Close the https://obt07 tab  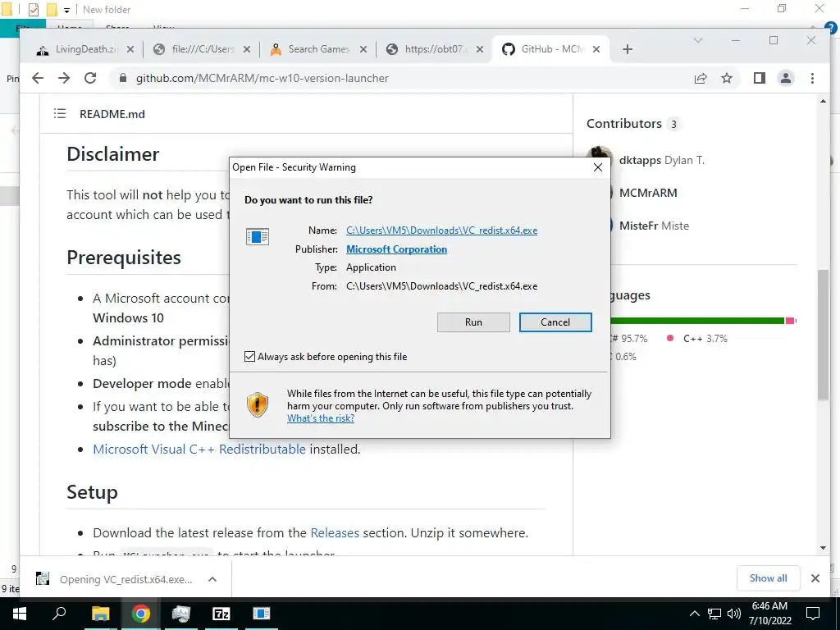pos(480,49)
